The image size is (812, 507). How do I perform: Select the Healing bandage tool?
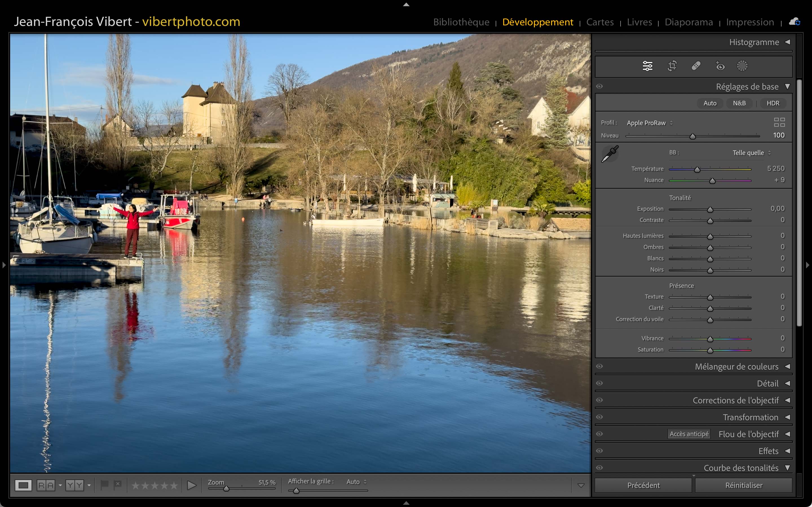pyautogui.click(x=696, y=66)
